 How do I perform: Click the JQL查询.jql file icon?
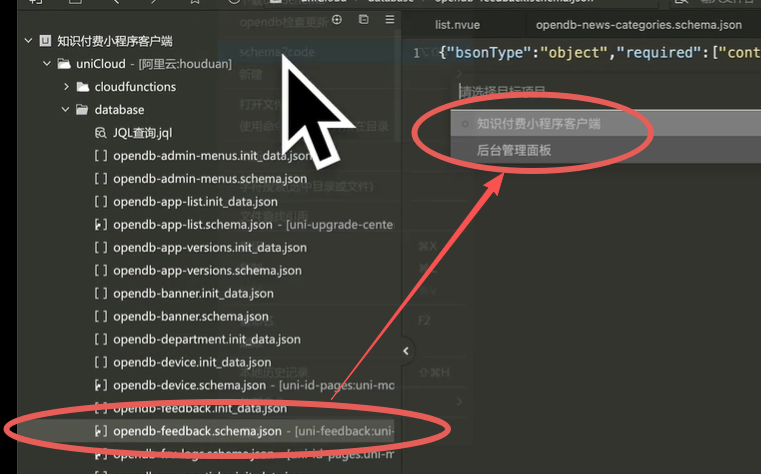(100, 133)
